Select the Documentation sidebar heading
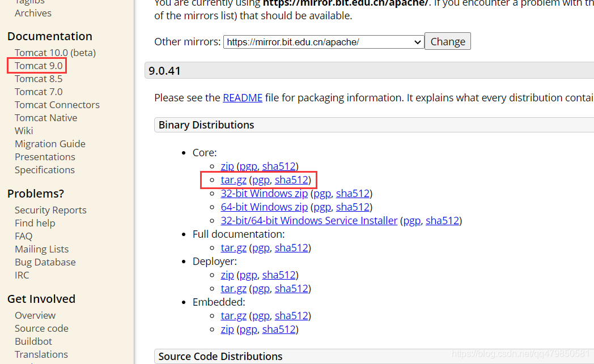This screenshot has height=364, width=594. click(x=50, y=36)
